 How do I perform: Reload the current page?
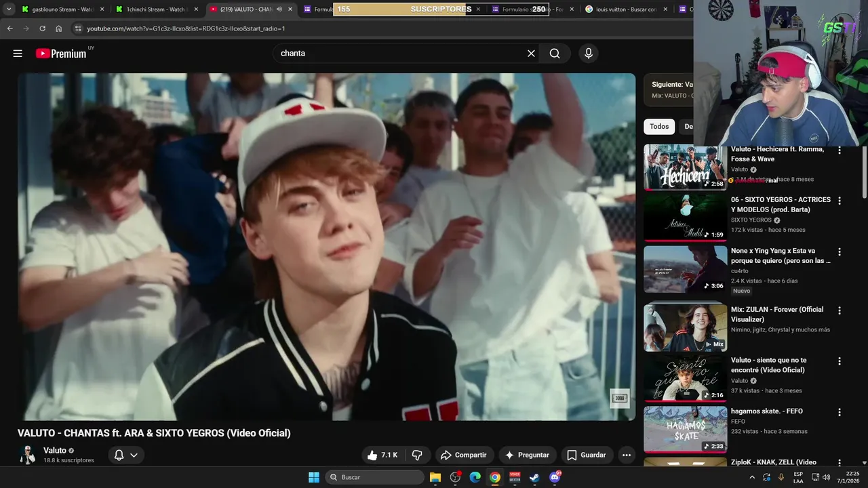(42, 28)
